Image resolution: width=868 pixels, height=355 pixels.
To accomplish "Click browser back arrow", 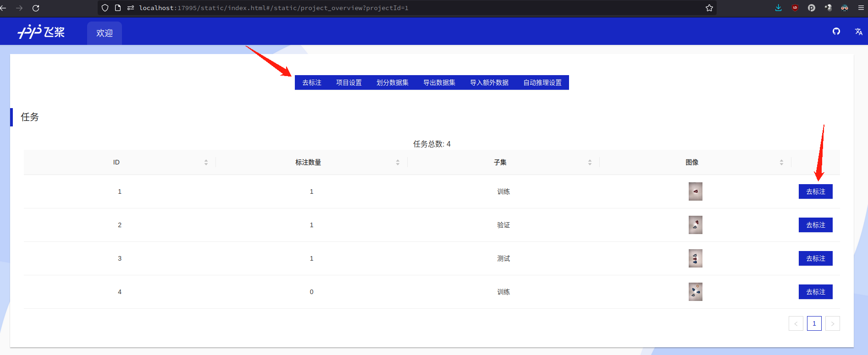I will pos(4,8).
